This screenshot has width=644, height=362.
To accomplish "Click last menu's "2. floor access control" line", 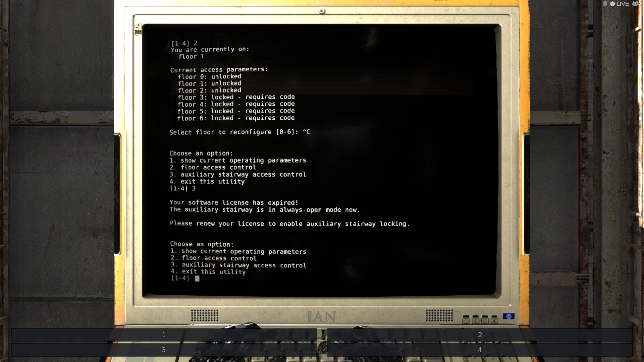I will coord(213,258).
